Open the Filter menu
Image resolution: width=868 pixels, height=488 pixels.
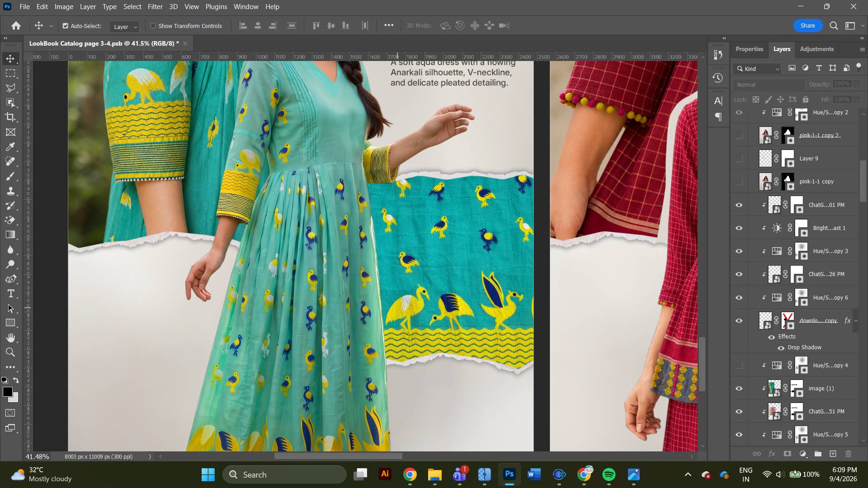pos(155,7)
